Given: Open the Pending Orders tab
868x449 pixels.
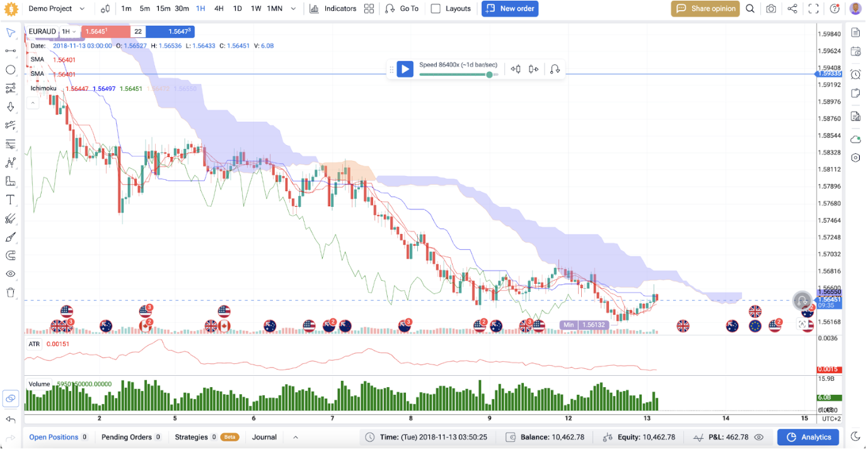Looking at the screenshot, I should (126, 436).
